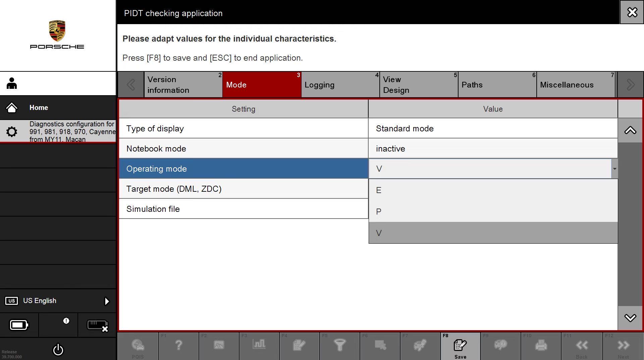Open the Logging tab
This screenshot has height=360, width=644.
coord(340,85)
